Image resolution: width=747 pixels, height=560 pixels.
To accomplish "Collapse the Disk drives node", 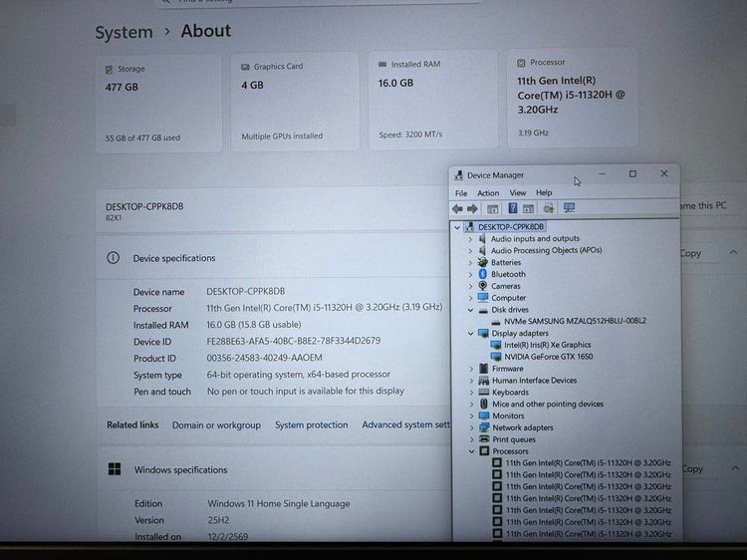I will [x=471, y=310].
